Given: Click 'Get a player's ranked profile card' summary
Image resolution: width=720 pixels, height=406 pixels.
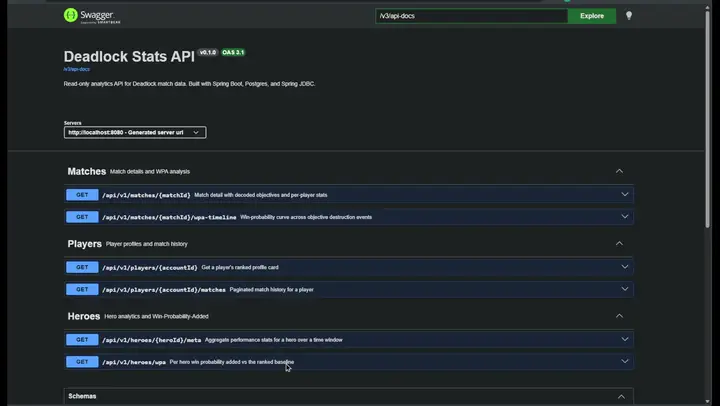Looking at the screenshot, I should (x=240, y=267).
